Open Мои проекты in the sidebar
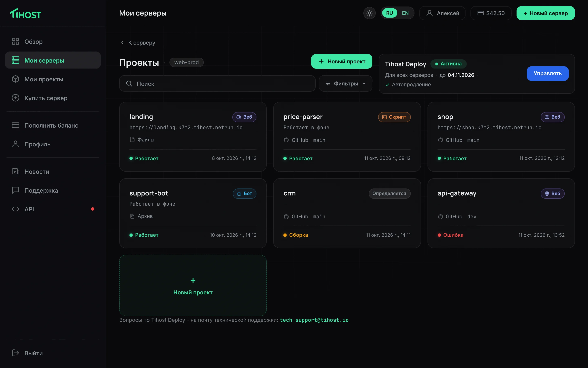 [53, 79]
